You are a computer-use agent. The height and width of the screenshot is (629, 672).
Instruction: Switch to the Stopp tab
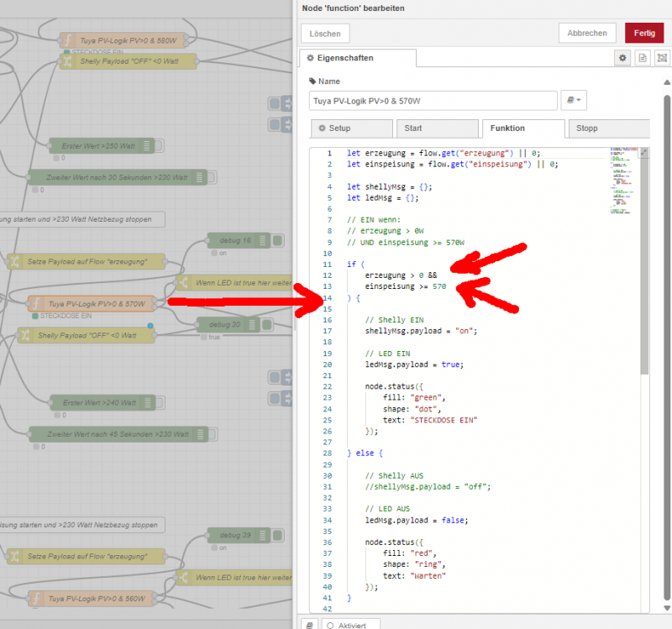point(610,128)
